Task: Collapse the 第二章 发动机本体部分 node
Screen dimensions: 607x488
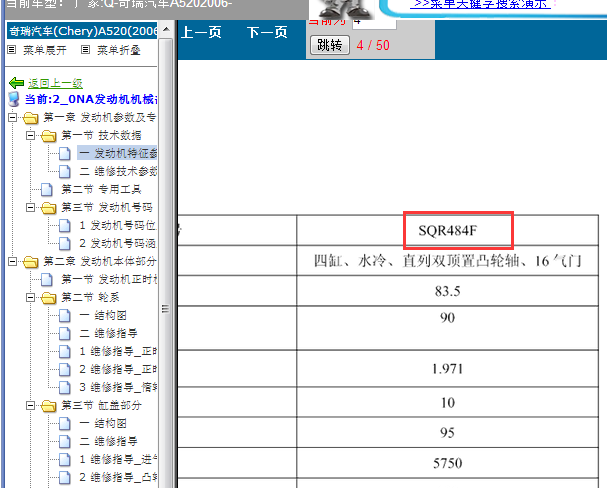Action: 12,262
